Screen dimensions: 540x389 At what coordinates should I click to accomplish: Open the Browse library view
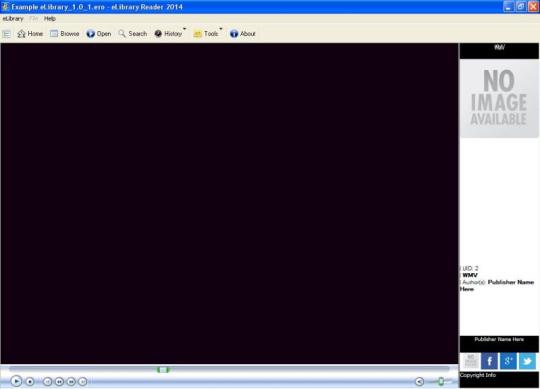(x=65, y=34)
